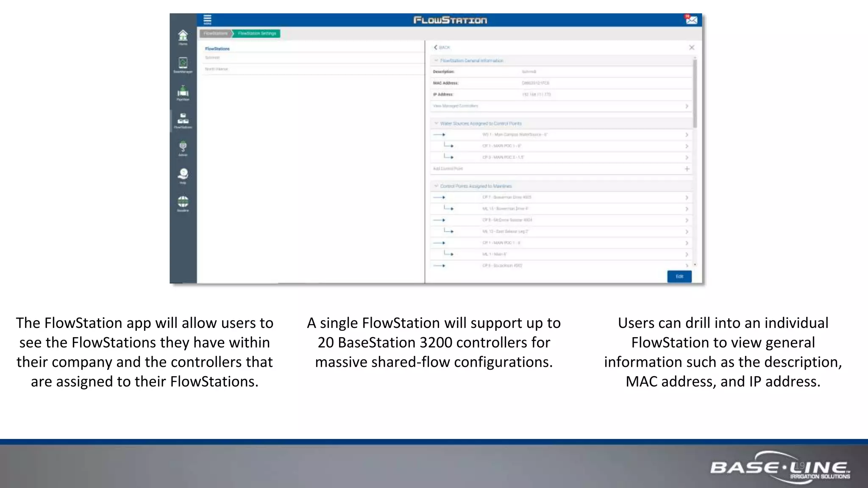
Task: Click Add Control Point text
Action: click(448, 169)
